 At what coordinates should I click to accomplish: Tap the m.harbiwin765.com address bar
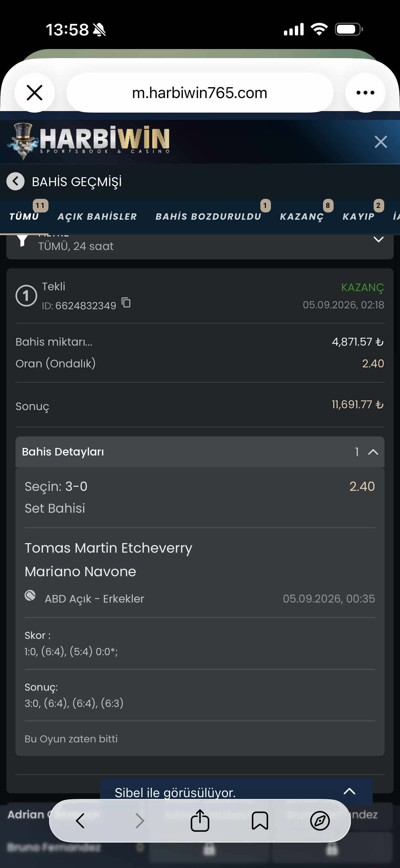point(200,93)
